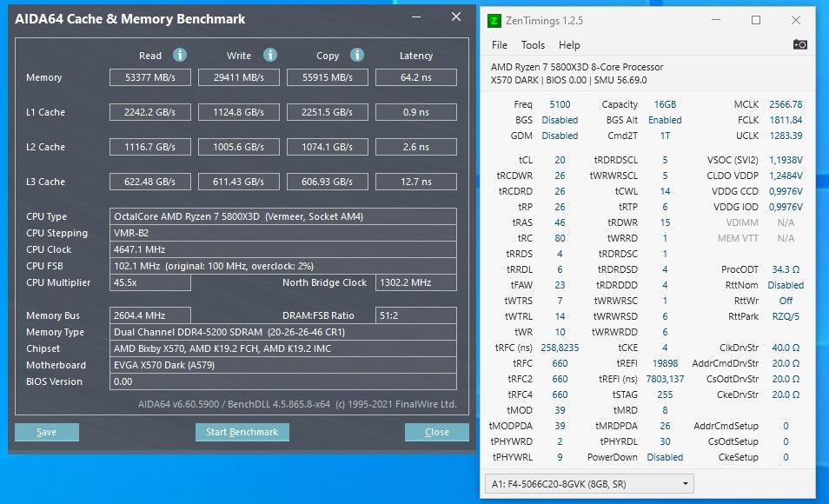The height and width of the screenshot is (504, 829).
Task: Open the Help menu in ZenTimings
Action: (569, 45)
